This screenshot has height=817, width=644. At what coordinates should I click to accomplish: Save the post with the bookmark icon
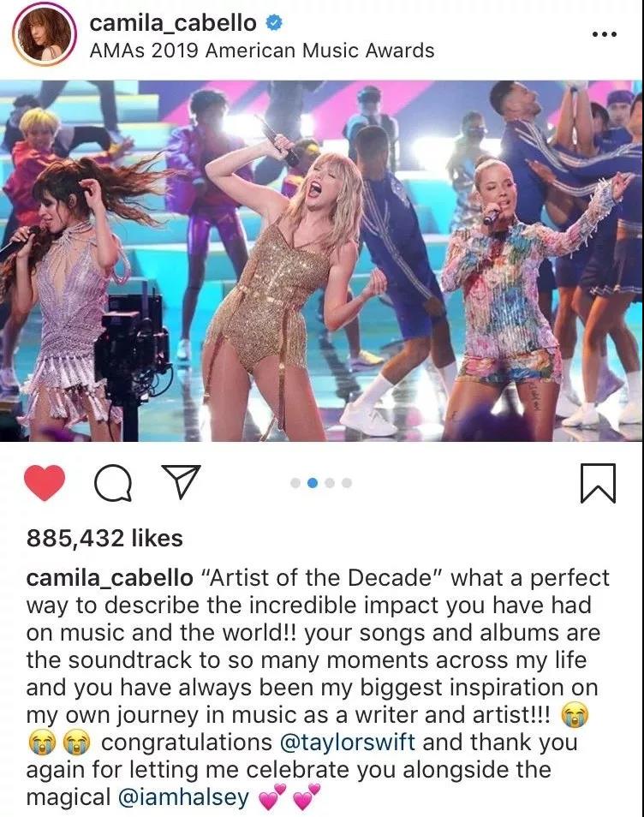[598, 483]
